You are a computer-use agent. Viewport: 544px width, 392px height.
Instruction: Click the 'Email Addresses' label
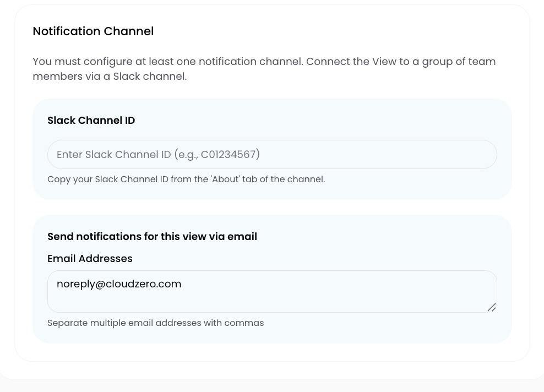click(90, 258)
